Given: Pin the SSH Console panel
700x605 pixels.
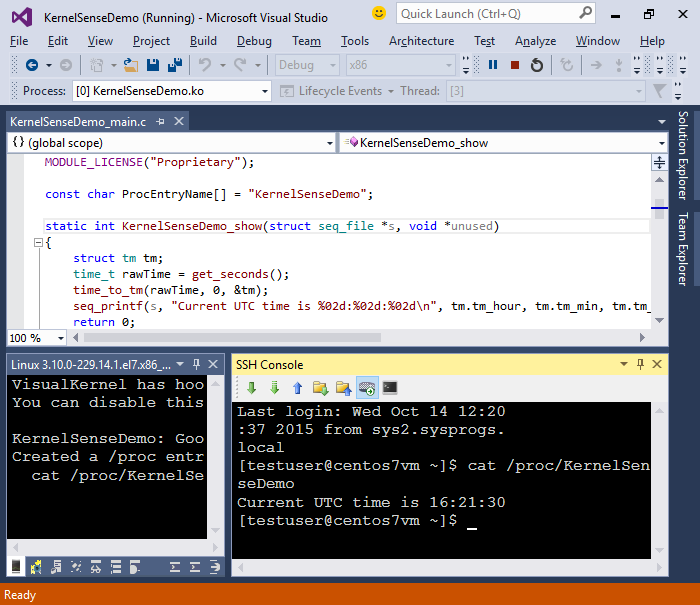Looking at the screenshot, I should pos(640,364).
